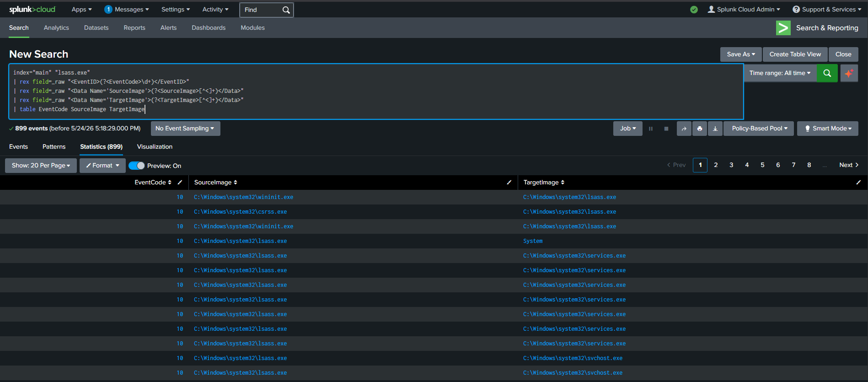
Task: Open Smart Mode dropdown
Action: tap(828, 129)
